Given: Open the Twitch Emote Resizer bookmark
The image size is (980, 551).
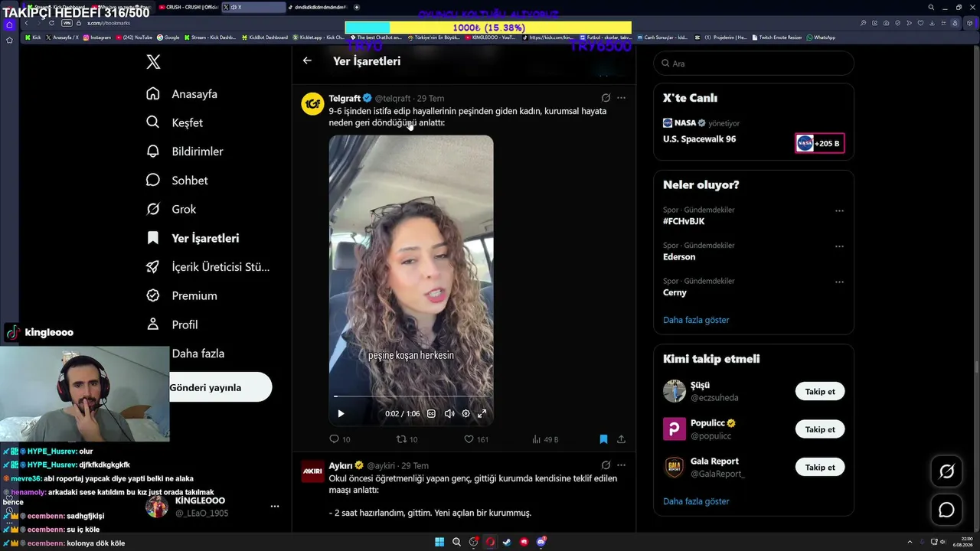Looking at the screenshot, I should pos(778,37).
